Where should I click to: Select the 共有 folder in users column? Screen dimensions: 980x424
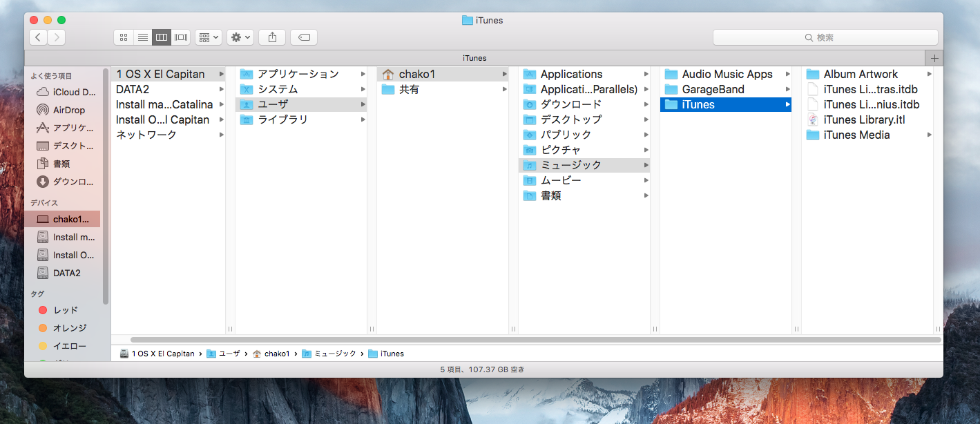pos(409,89)
